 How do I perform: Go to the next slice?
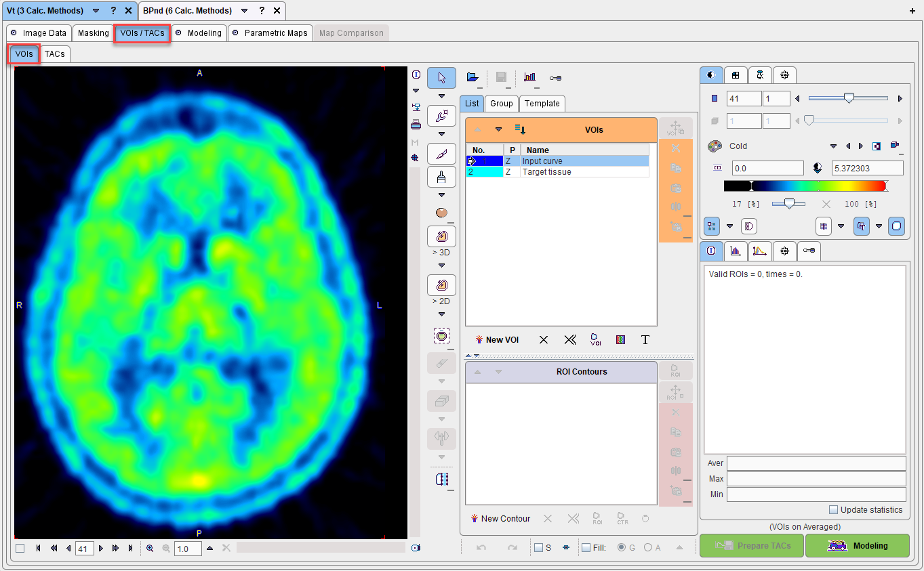click(x=101, y=549)
